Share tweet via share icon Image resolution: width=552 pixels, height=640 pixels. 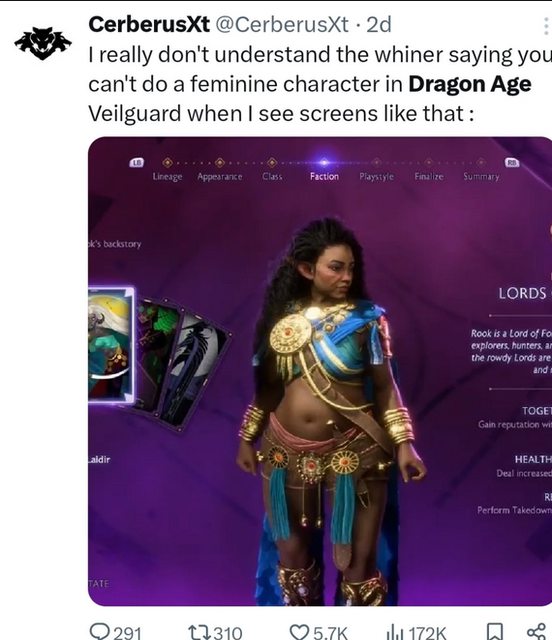536,632
